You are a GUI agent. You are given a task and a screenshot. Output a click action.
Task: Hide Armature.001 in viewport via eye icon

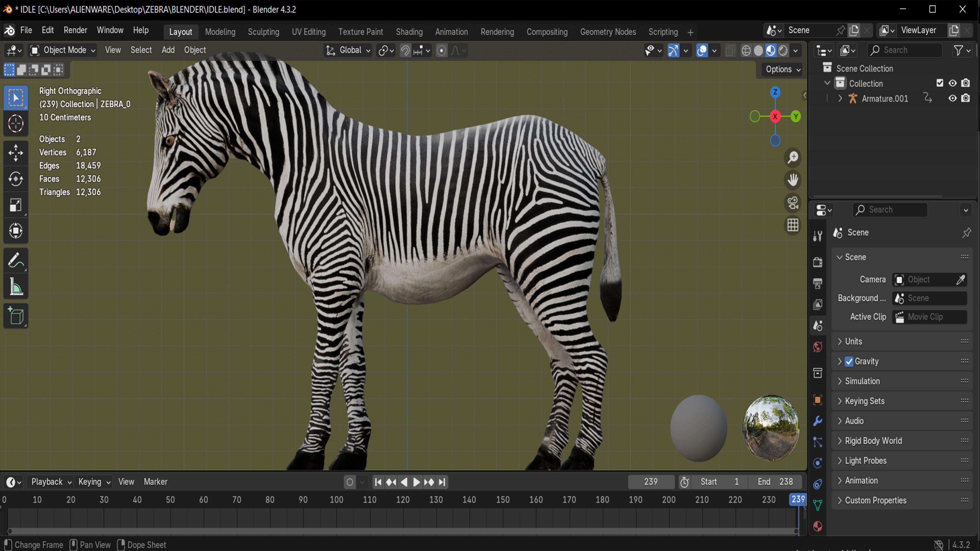tap(953, 98)
